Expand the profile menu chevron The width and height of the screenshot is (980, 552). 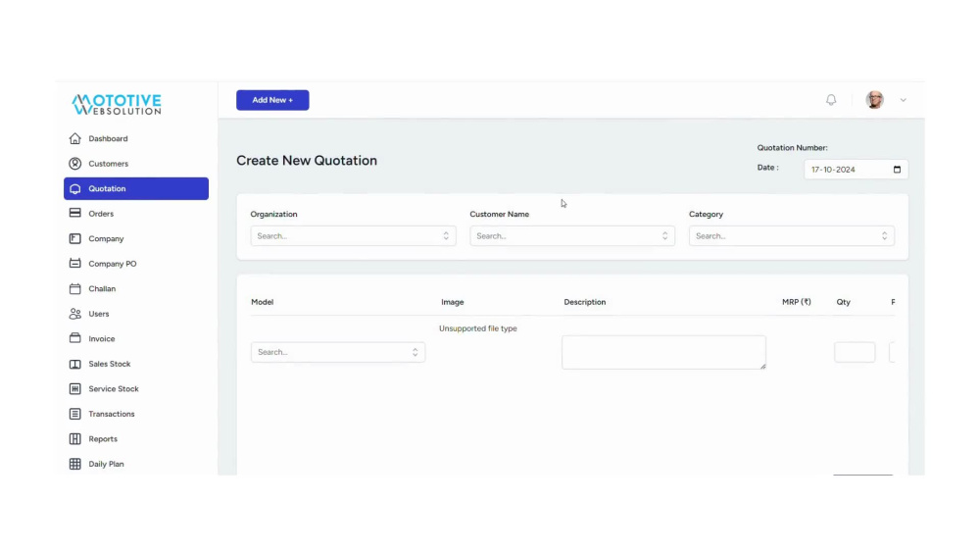point(904,100)
